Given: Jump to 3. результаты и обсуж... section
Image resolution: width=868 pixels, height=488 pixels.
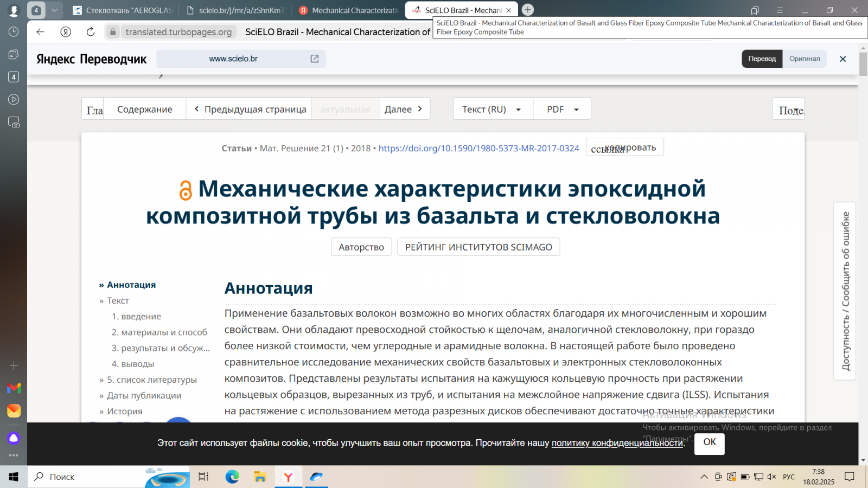Looking at the screenshot, I should click(161, 348).
